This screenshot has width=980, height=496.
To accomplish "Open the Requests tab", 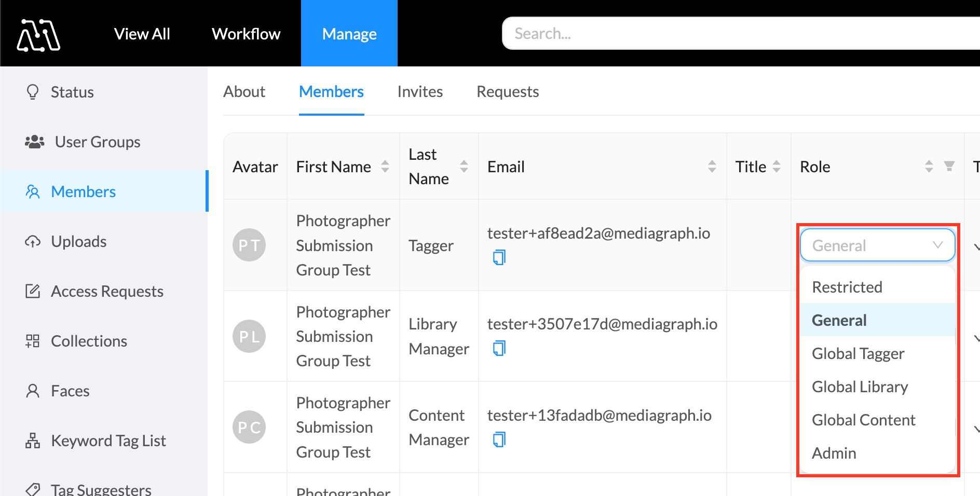I will [508, 92].
